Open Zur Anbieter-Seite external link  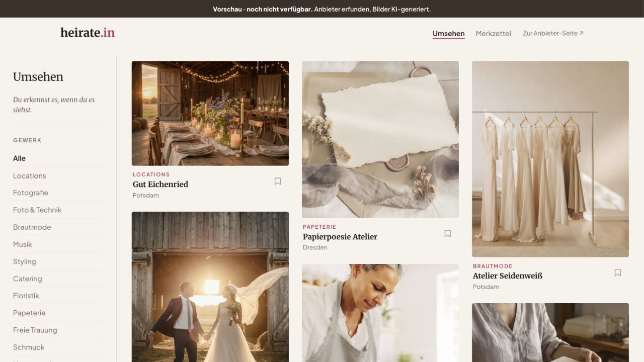click(x=553, y=33)
